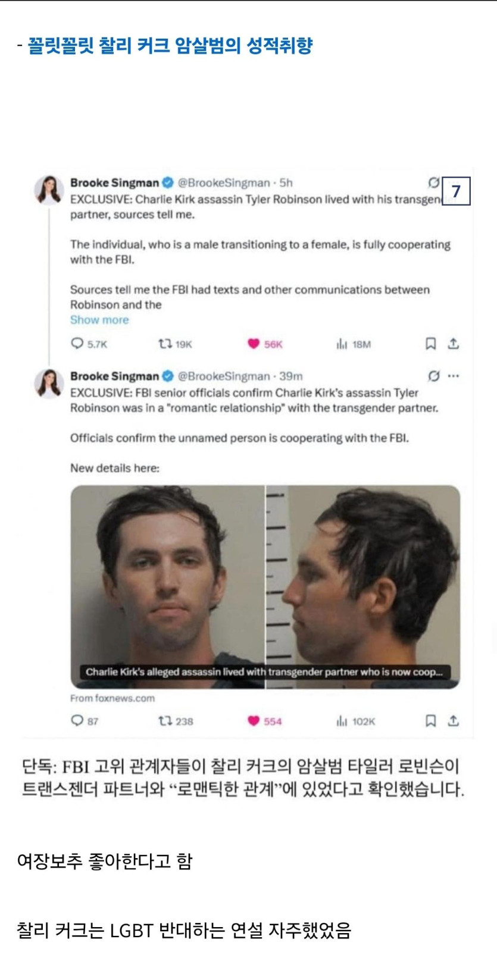This screenshot has height=980, width=497.
Task: Click the numbered 7 badge box
Action: click(x=456, y=191)
